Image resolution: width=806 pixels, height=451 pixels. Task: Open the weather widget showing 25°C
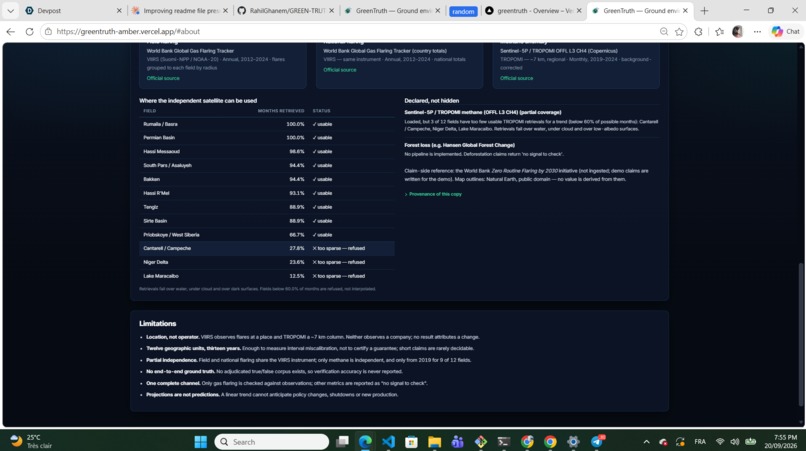pyautogui.click(x=32, y=441)
